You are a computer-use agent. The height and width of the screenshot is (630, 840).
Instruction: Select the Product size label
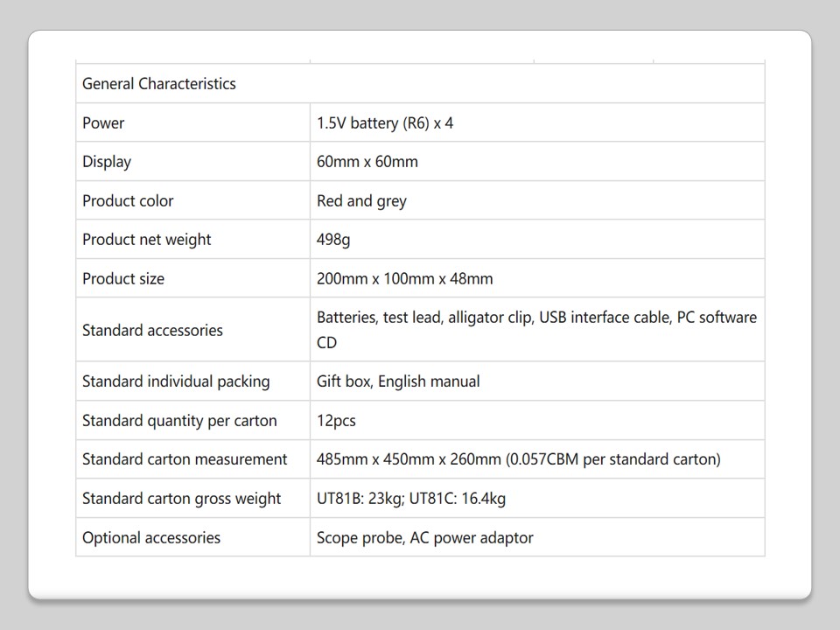click(x=123, y=279)
